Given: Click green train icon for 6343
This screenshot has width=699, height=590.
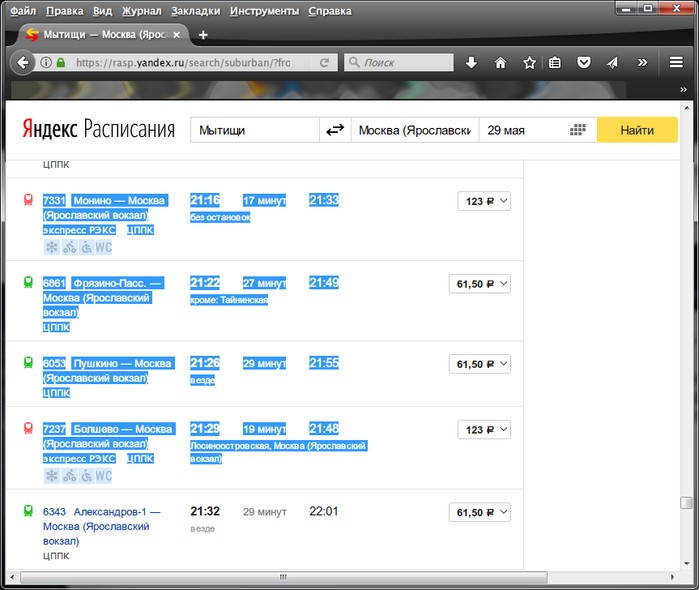Looking at the screenshot, I should click(28, 511).
